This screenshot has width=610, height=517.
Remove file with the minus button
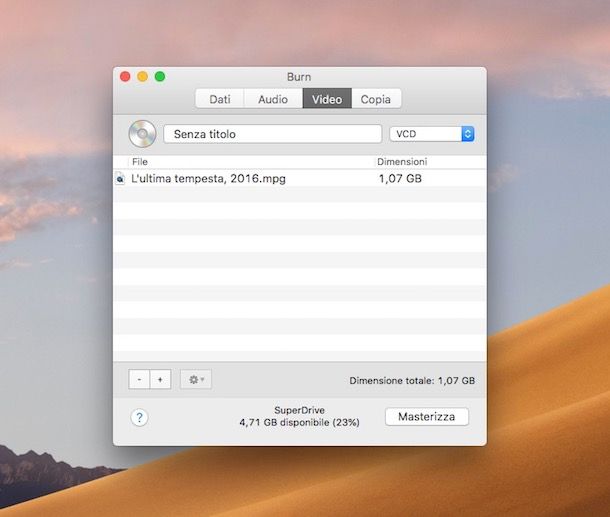click(139, 379)
